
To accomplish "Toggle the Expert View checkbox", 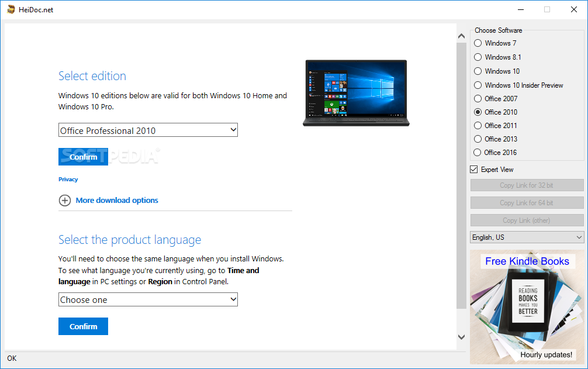I will click(474, 170).
